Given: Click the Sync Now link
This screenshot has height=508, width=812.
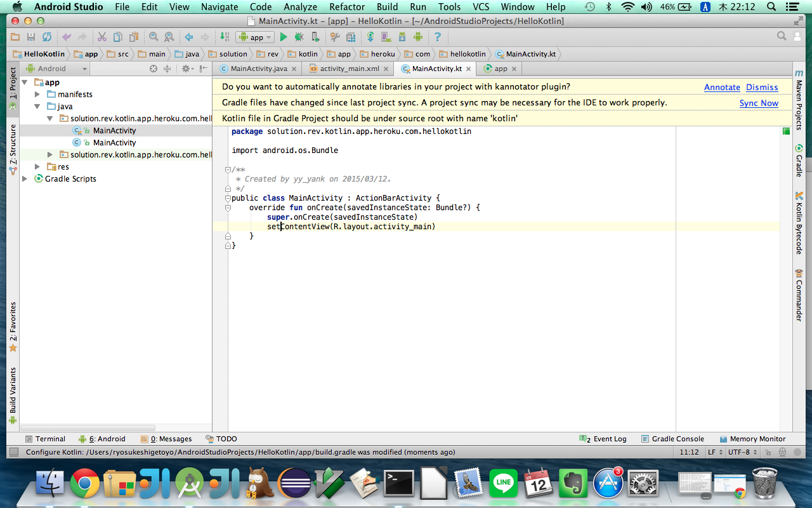Looking at the screenshot, I should pos(759,103).
